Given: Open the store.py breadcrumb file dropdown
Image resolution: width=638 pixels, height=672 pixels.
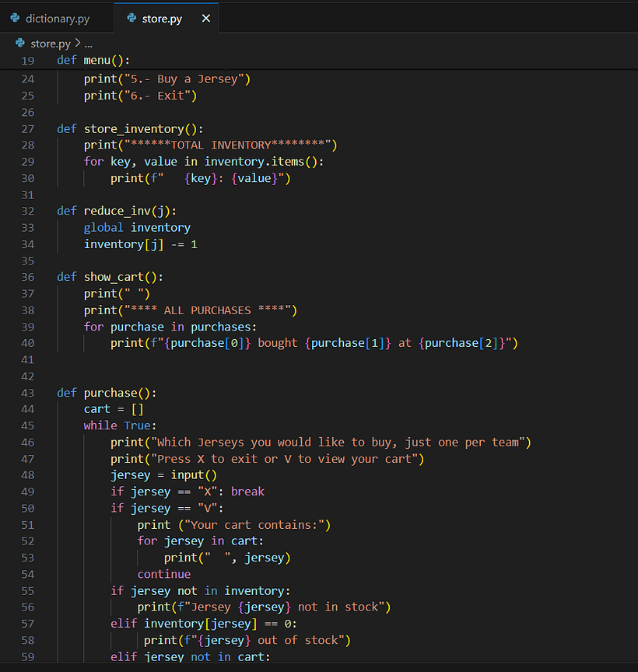Looking at the screenshot, I should (x=50, y=44).
